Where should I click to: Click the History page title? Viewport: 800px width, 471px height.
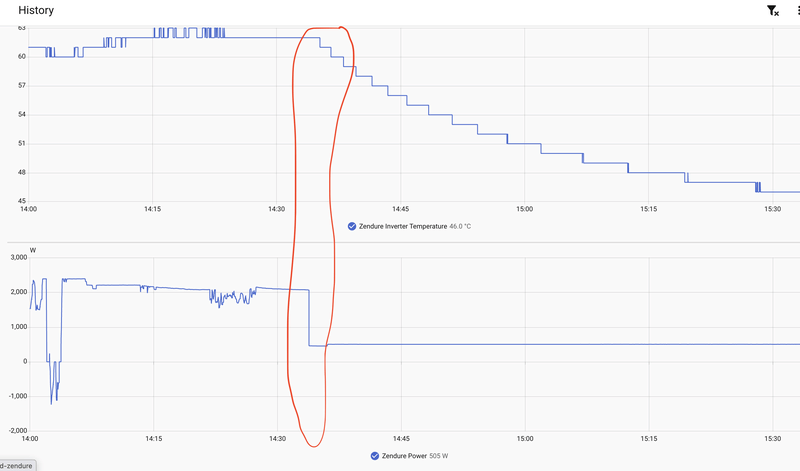[x=36, y=10]
